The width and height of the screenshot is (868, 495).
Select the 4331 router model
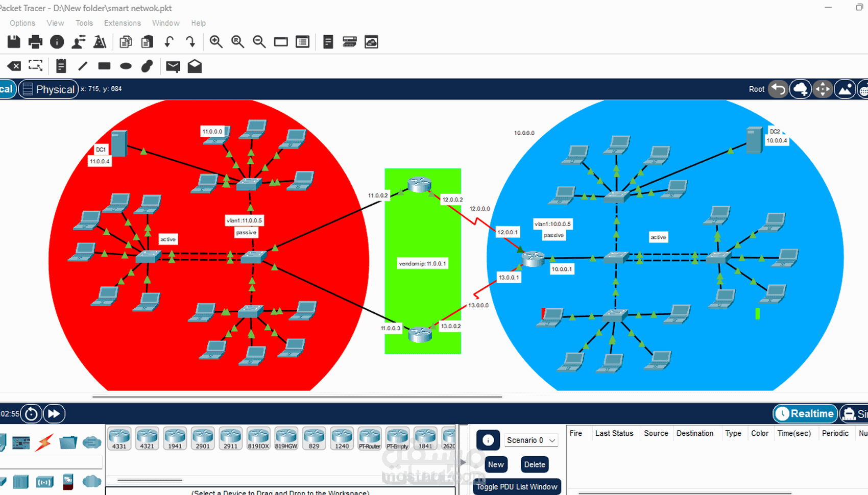[119, 439]
